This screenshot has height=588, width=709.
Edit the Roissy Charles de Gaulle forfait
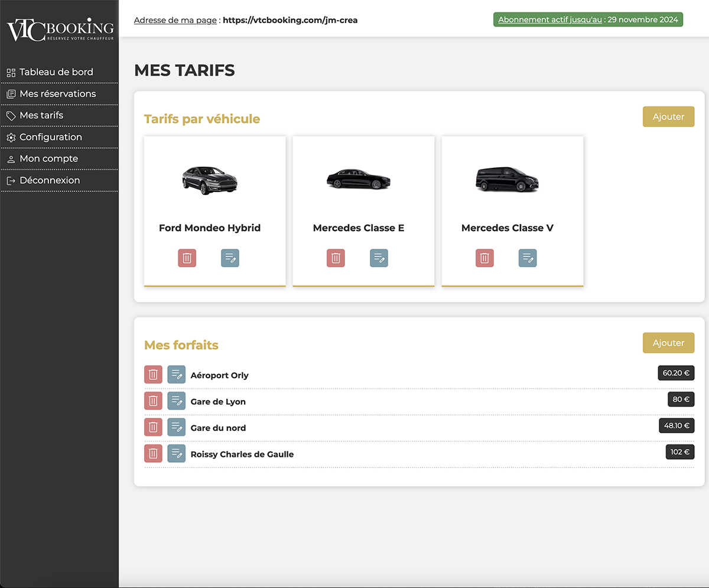click(176, 454)
